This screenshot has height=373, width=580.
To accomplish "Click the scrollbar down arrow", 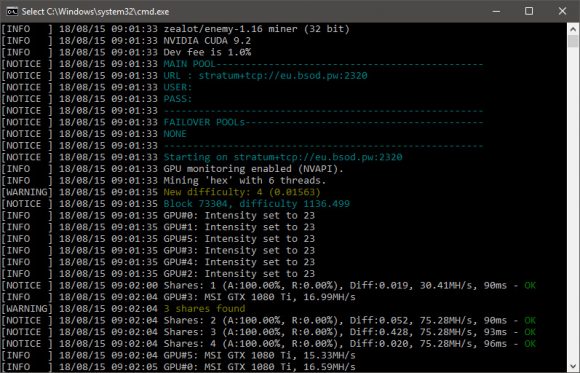I will click(x=573, y=366).
